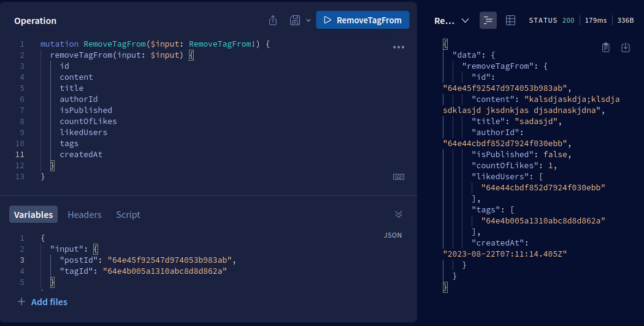
Task: Click the JSON label in variables panel
Action: coord(393,235)
